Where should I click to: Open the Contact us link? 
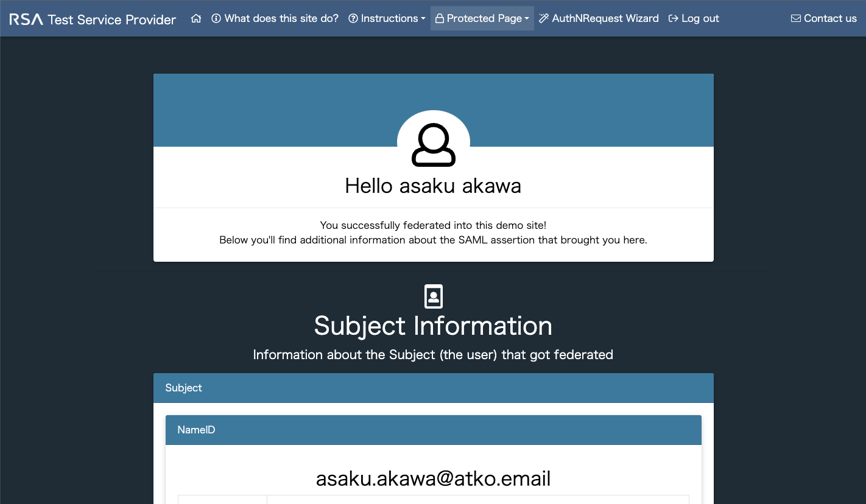pyautogui.click(x=830, y=18)
